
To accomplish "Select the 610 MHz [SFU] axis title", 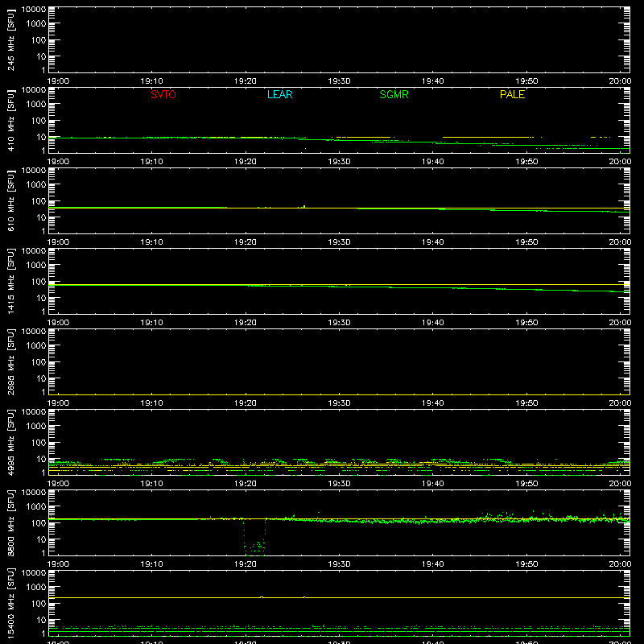I will coord(10,201).
